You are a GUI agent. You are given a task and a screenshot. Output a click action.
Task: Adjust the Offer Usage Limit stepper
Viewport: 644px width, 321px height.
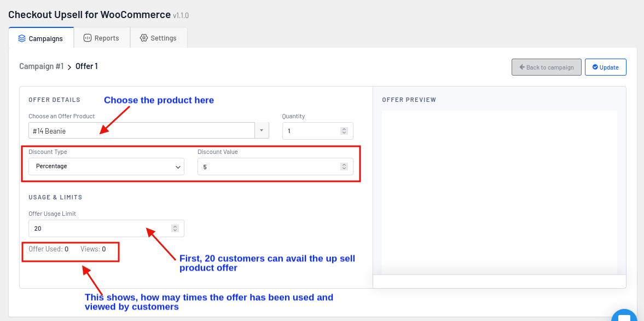[175, 228]
